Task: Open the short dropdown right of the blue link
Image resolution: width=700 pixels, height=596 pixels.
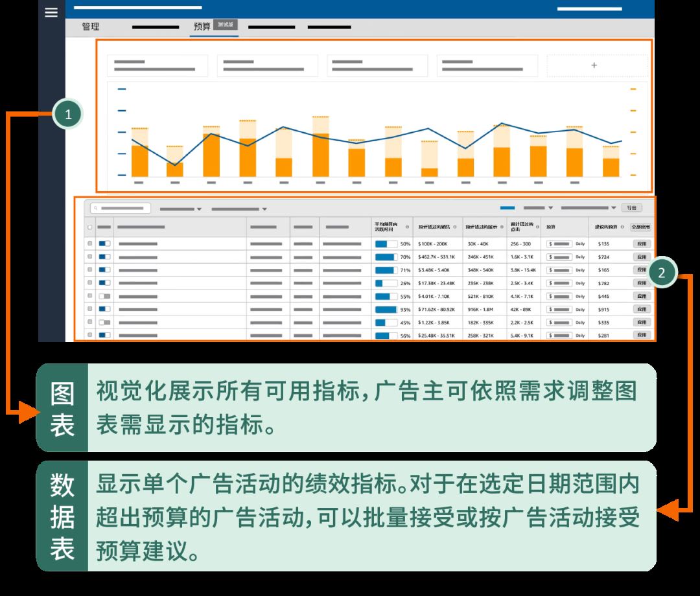Action: [x=538, y=208]
